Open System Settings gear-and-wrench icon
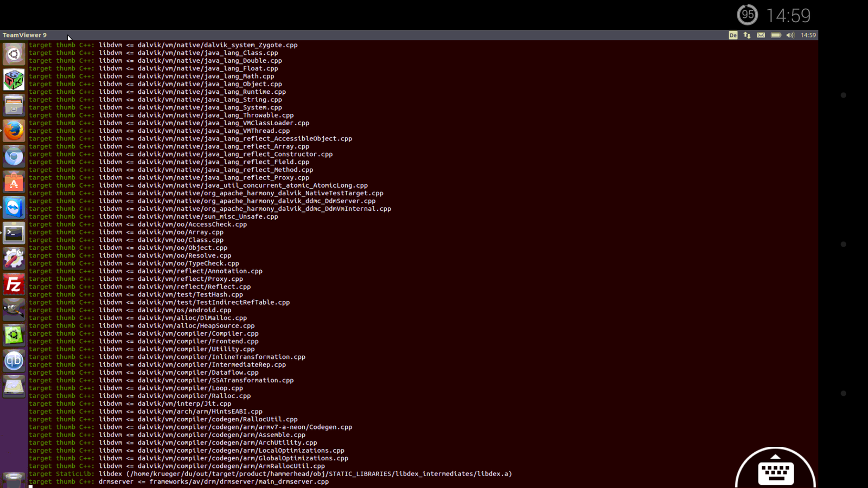The image size is (868, 488). 14,259
